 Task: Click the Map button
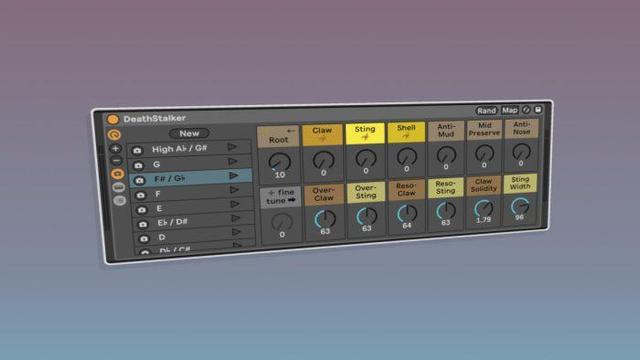pos(510,110)
